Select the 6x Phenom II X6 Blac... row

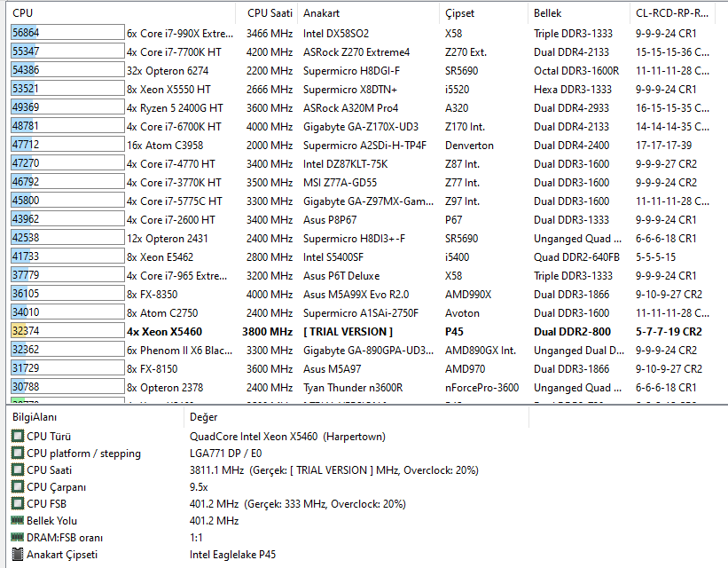[x=364, y=350]
